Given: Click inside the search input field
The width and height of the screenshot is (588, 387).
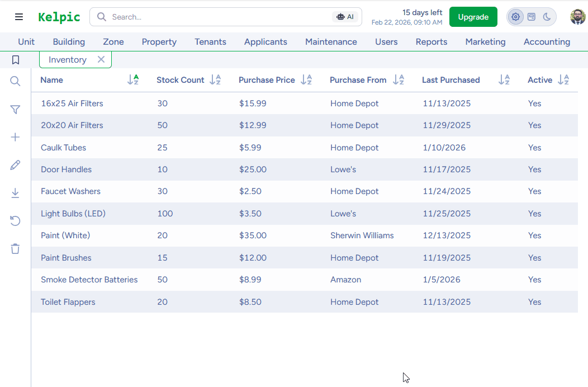Looking at the screenshot, I should (x=196, y=17).
